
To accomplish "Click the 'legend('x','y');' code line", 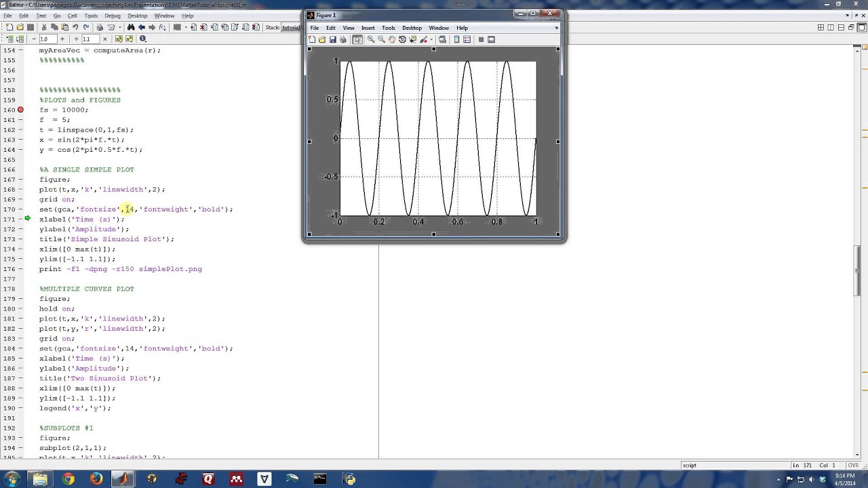I will [x=75, y=408].
